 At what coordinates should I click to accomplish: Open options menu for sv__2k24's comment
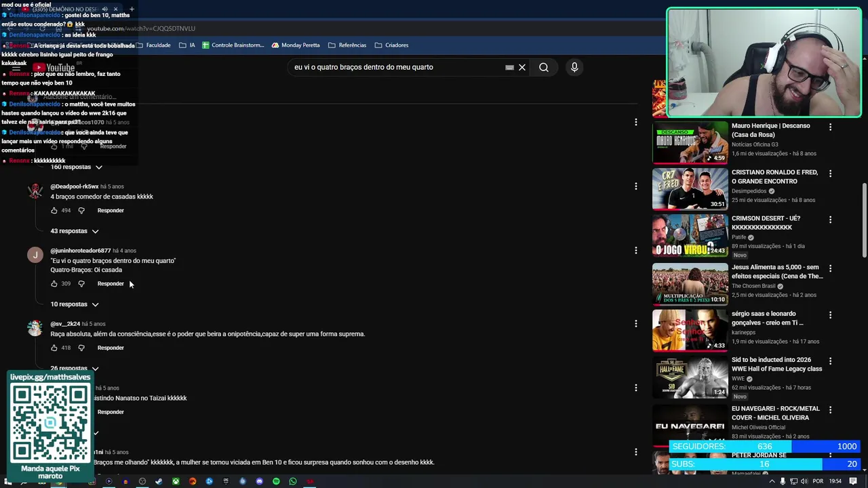635,323
